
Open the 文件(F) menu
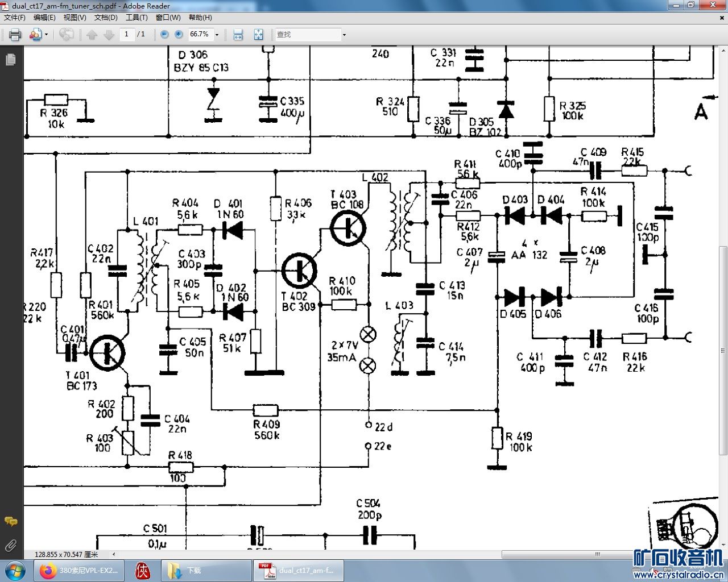(x=15, y=18)
